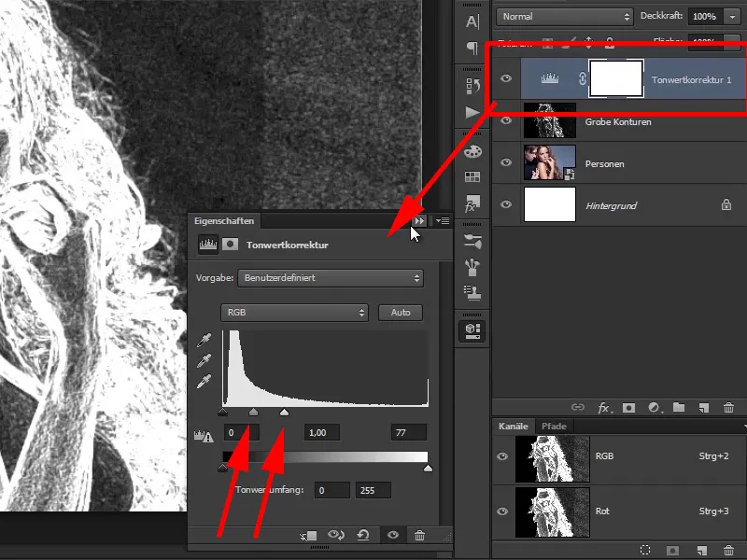Open the Vorgabe preset dropdown
Viewport: 747px width, 560px height.
[x=331, y=278]
